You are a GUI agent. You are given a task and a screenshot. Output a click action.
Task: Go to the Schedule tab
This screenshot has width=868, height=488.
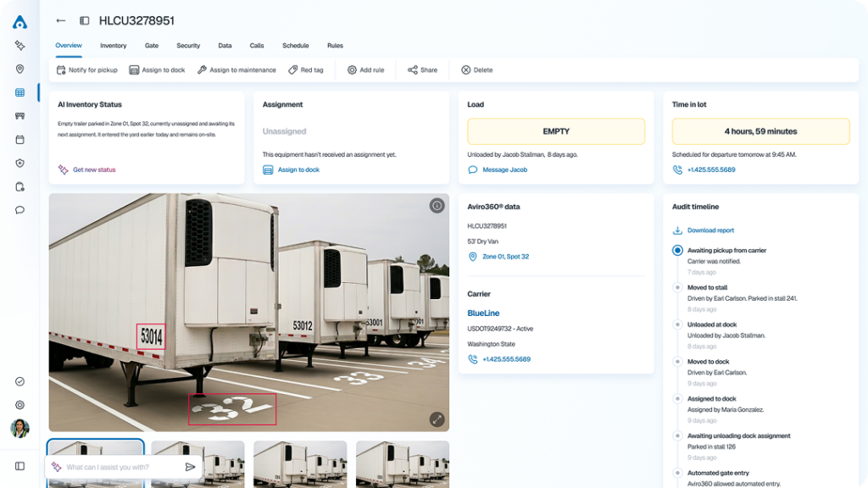click(295, 46)
